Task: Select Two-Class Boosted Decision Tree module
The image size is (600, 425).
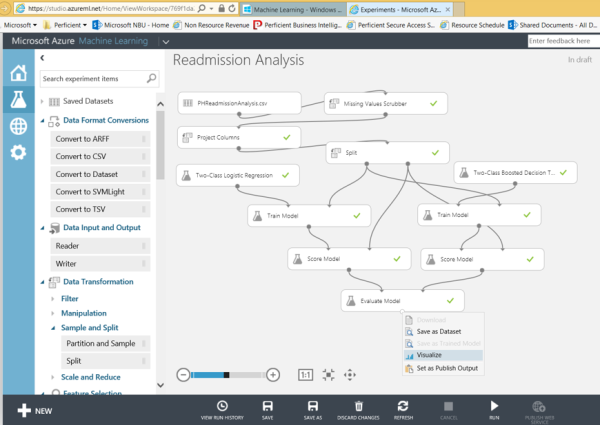Action: click(515, 173)
